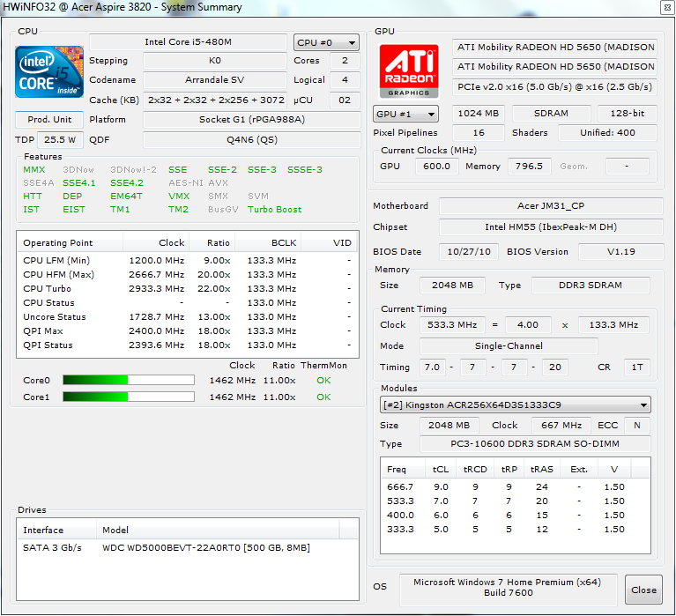Click the Close button

pyautogui.click(x=643, y=590)
